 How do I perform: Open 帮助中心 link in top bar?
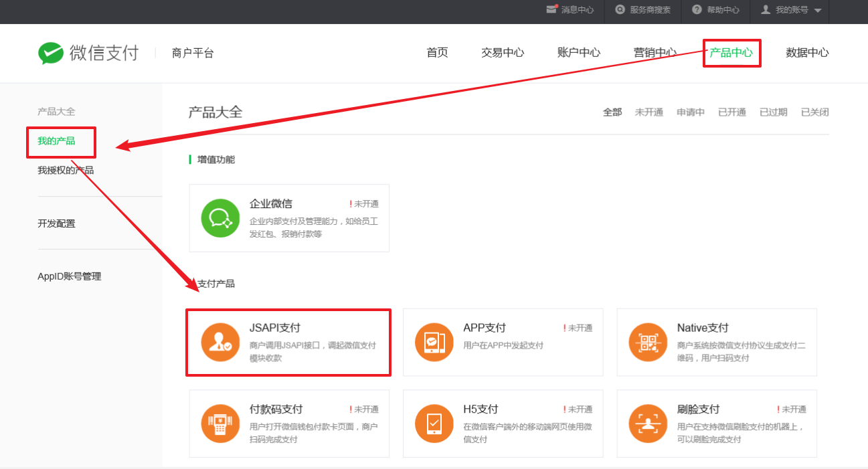pos(723,10)
